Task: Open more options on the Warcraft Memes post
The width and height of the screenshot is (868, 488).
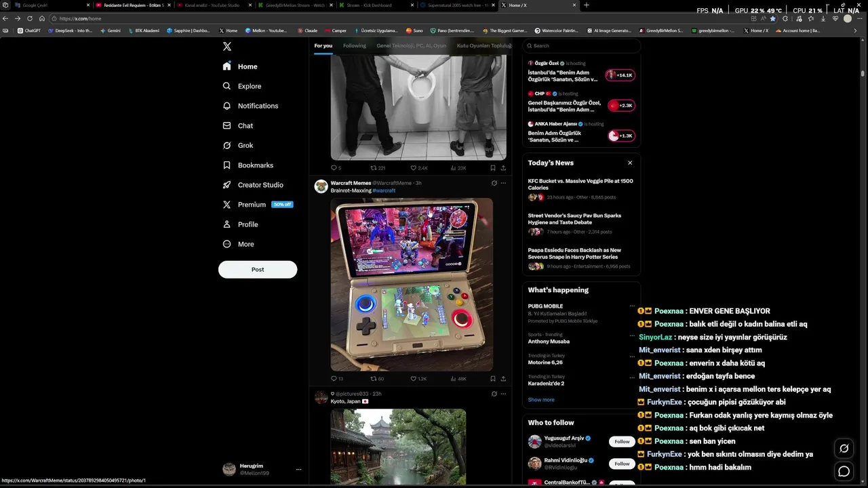Action: (503, 183)
